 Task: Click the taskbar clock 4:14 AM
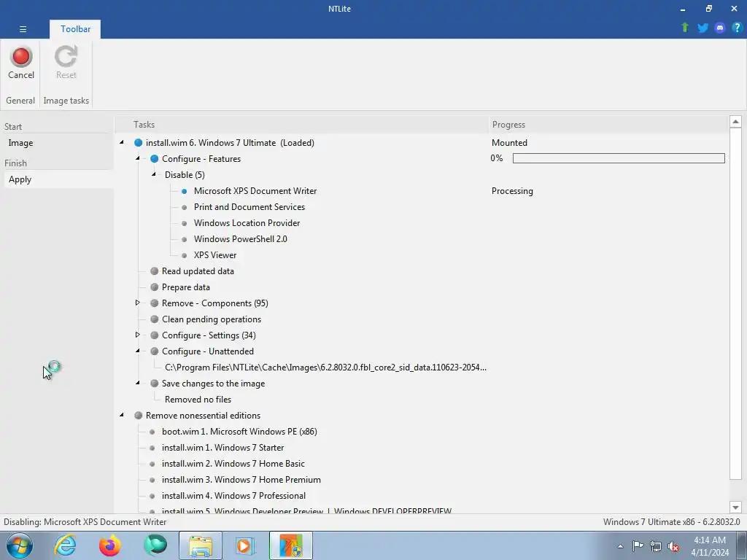tap(709, 540)
